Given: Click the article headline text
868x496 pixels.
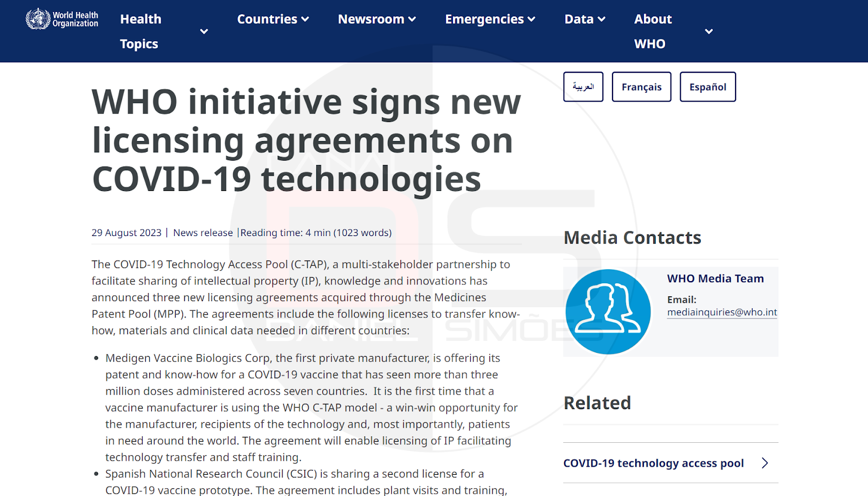Looking at the screenshot, I should (307, 141).
